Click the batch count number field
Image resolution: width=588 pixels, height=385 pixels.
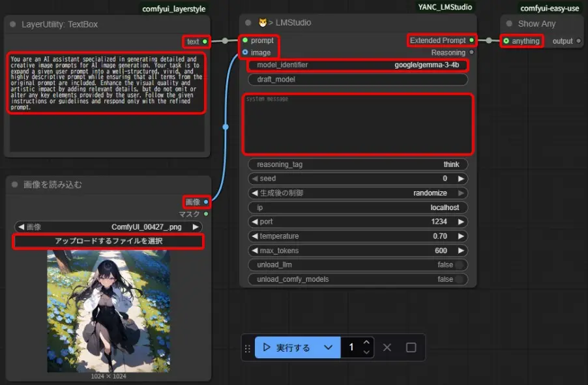pos(351,347)
